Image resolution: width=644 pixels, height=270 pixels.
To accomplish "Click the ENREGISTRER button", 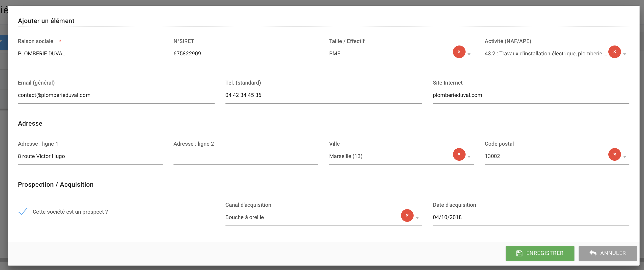I will [x=540, y=253].
